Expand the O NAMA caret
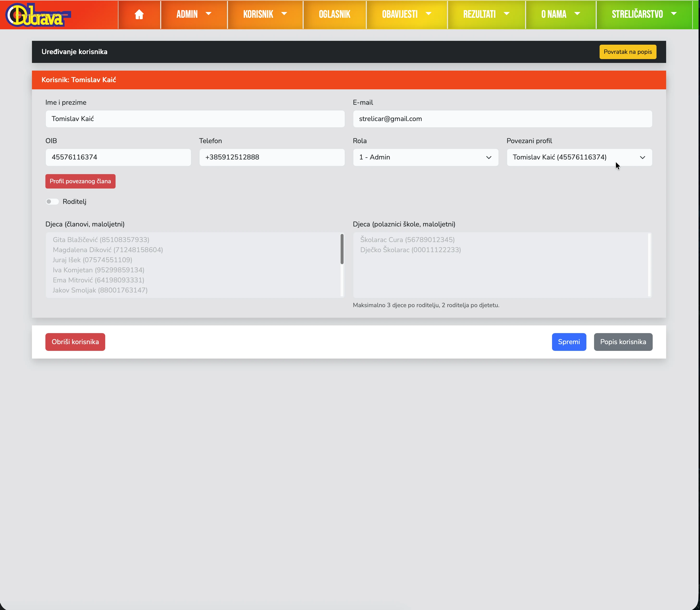This screenshot has height=610, width=700. (577, 14)
